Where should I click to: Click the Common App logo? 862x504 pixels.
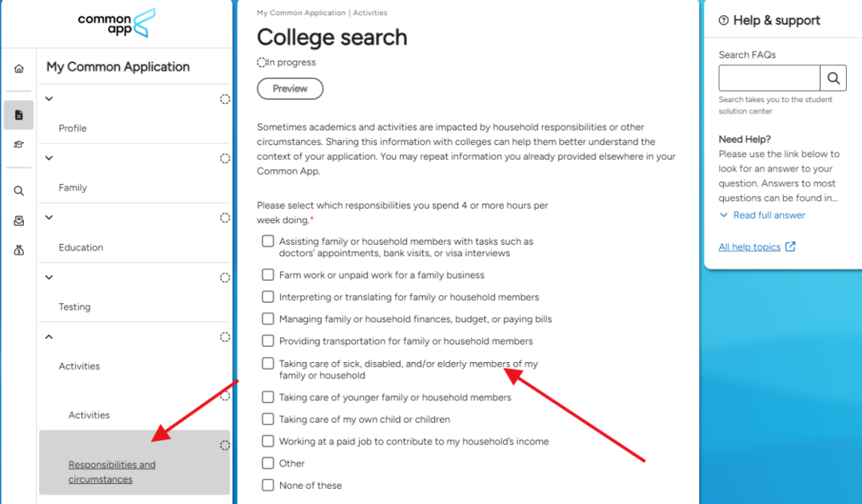(x=117, y=23)
